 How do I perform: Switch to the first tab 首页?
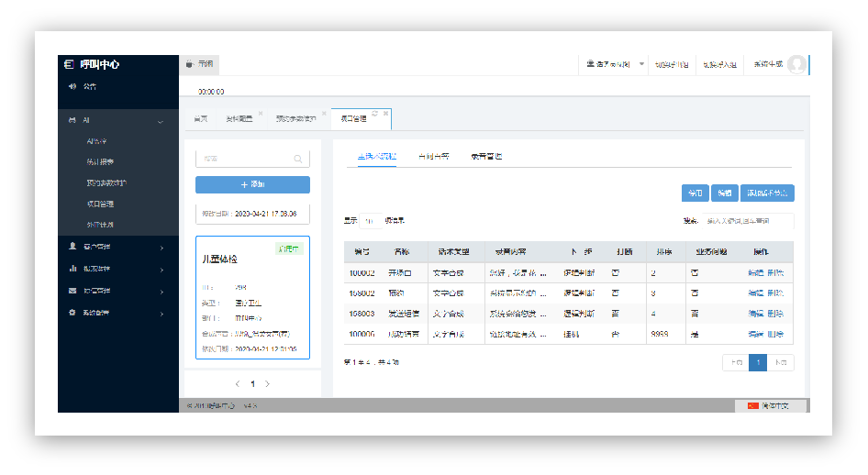(200, 118)
